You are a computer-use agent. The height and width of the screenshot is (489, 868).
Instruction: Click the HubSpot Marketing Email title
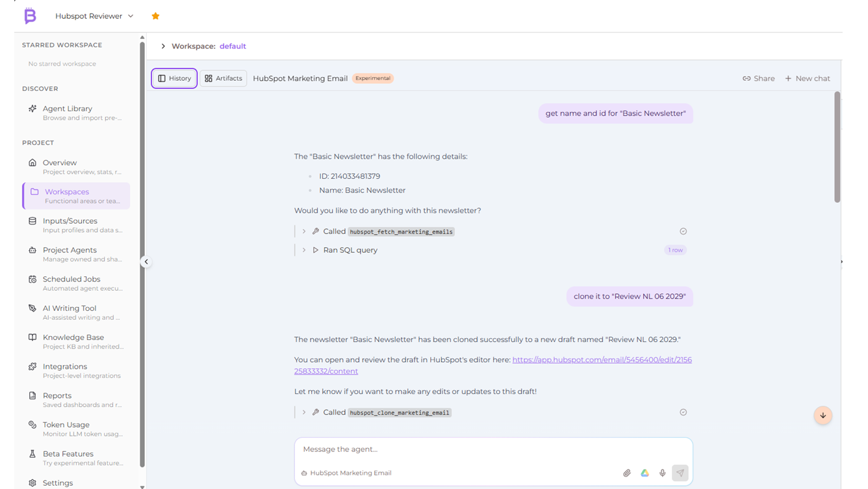(x=300, y=78)
